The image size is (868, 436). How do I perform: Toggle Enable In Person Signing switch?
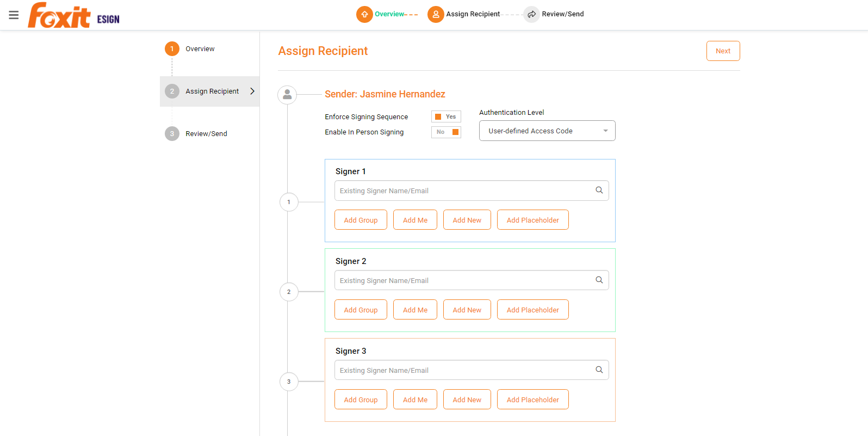446,132
